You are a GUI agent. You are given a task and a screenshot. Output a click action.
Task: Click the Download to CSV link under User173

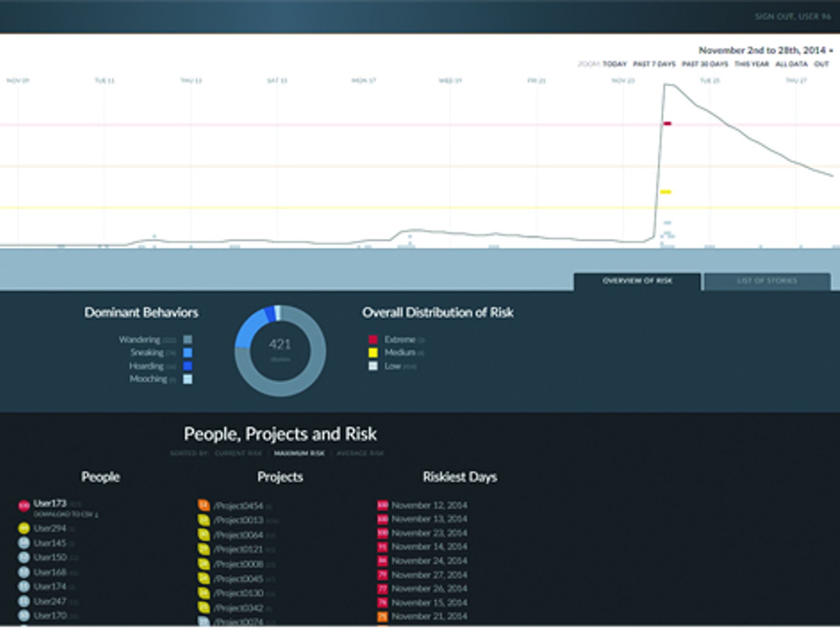[66, 515]
